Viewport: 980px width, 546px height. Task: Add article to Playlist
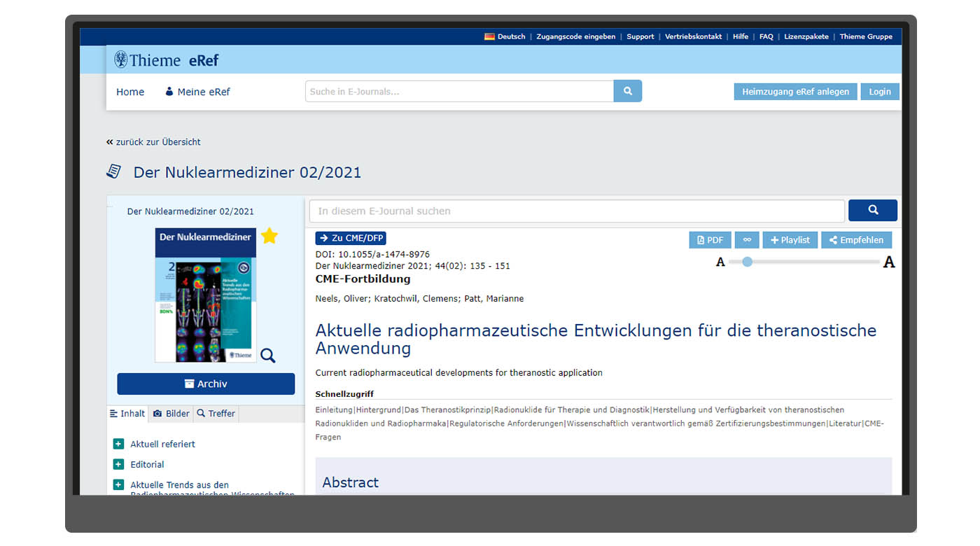(x=790, y=239)
